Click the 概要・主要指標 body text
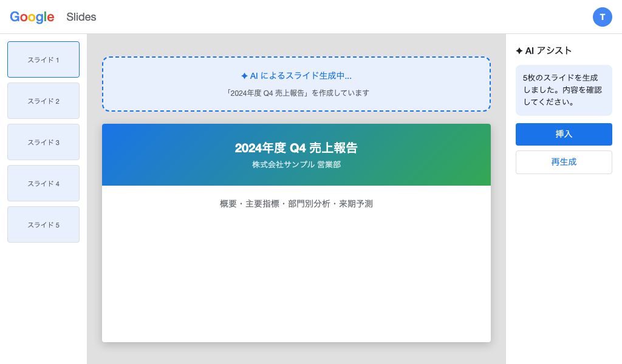Viewport: 622px width, 364px height. coord(296,204)
